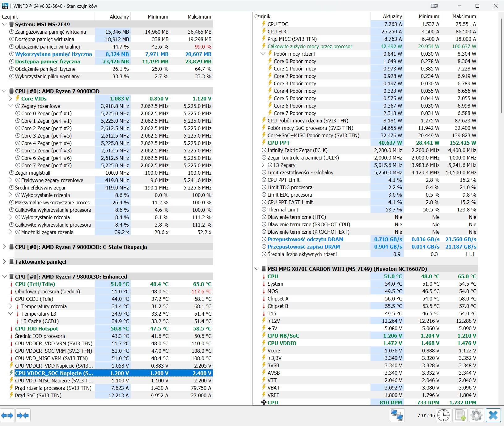Select the CPU VDDCR_SOC Napięcie row
The height and width of the screenshot is (426, 504).
(x=54, y=373)
